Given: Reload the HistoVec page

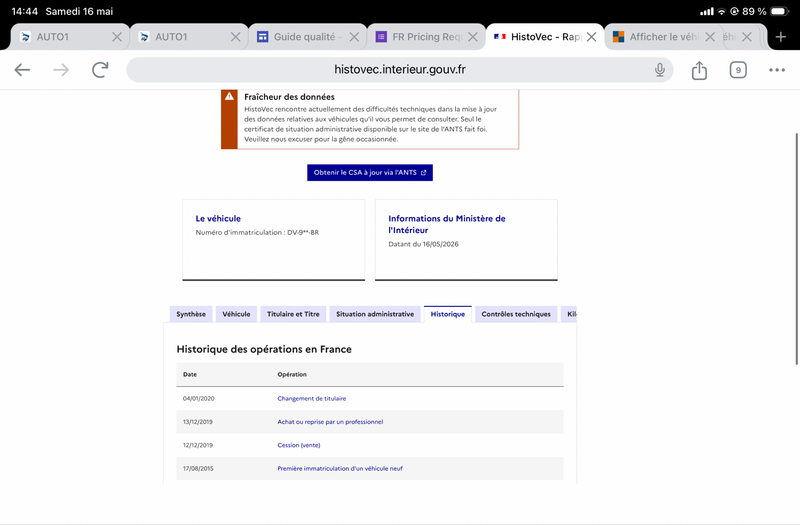Looking at the screenshot, I should click(x=100, y=70).
